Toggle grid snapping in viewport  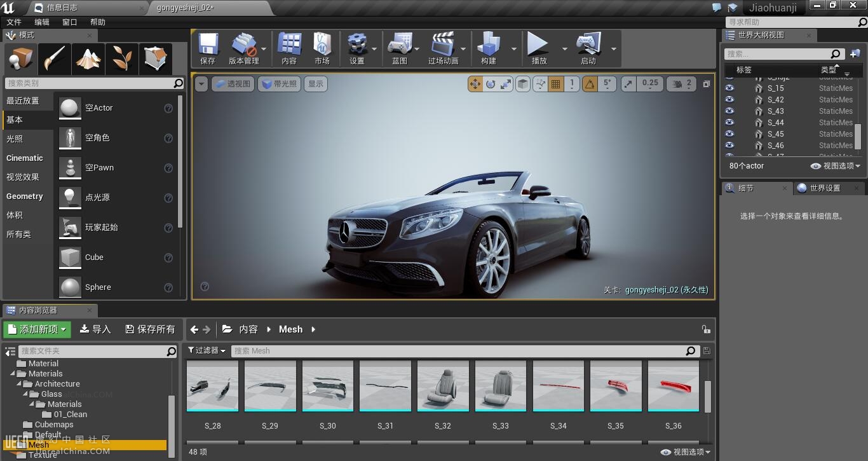(x=556, y=84)
